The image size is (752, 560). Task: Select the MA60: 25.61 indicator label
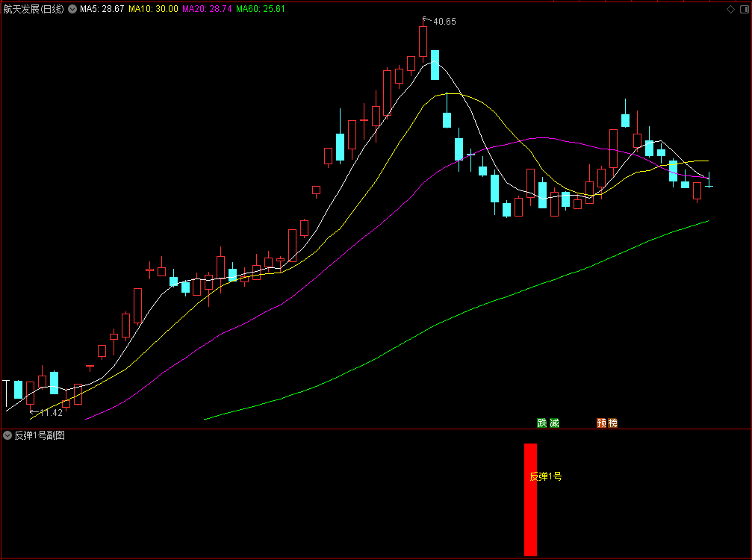(261, 9)
